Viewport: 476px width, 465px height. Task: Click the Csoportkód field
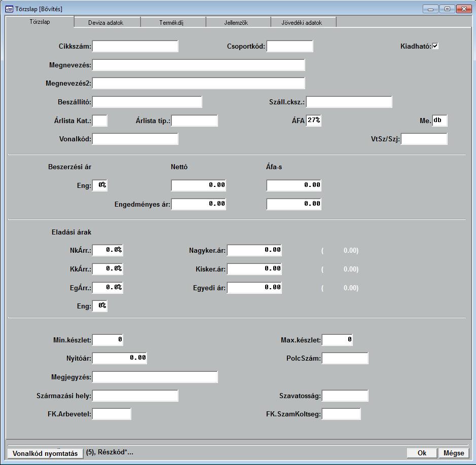point(289,47)
